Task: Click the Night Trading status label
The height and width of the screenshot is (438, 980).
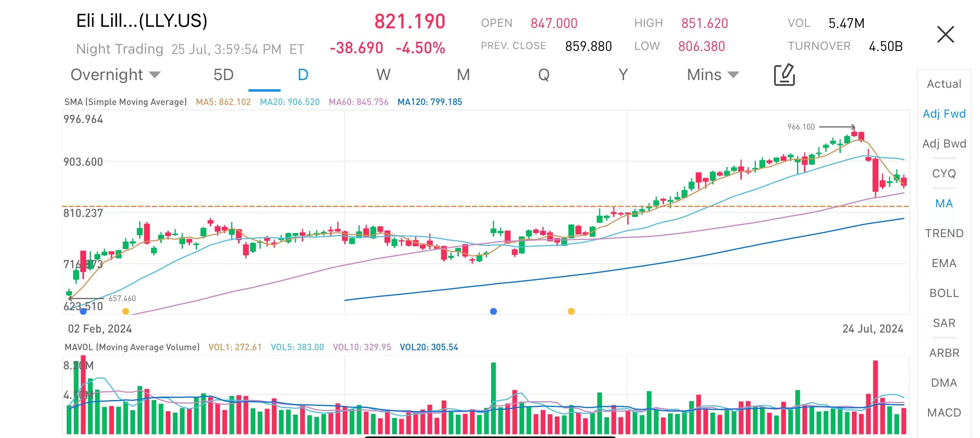Action: click(120, 49)
